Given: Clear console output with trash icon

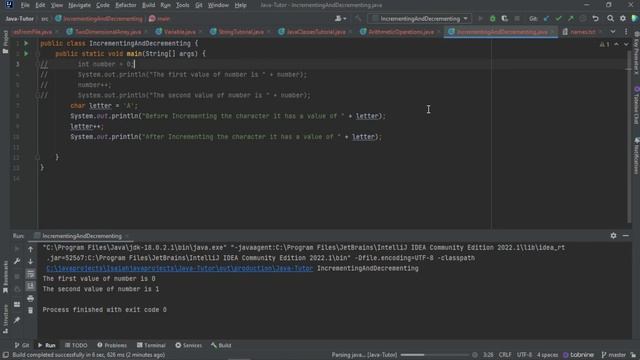Looking at the screenshot, I should point(31,311).
